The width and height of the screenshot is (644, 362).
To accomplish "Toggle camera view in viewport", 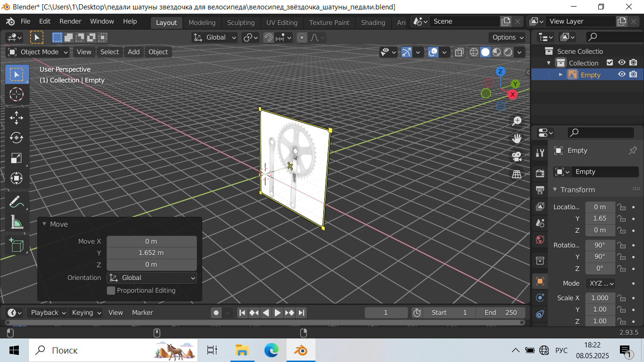I will pyautogui.click(x=517, y=156).
